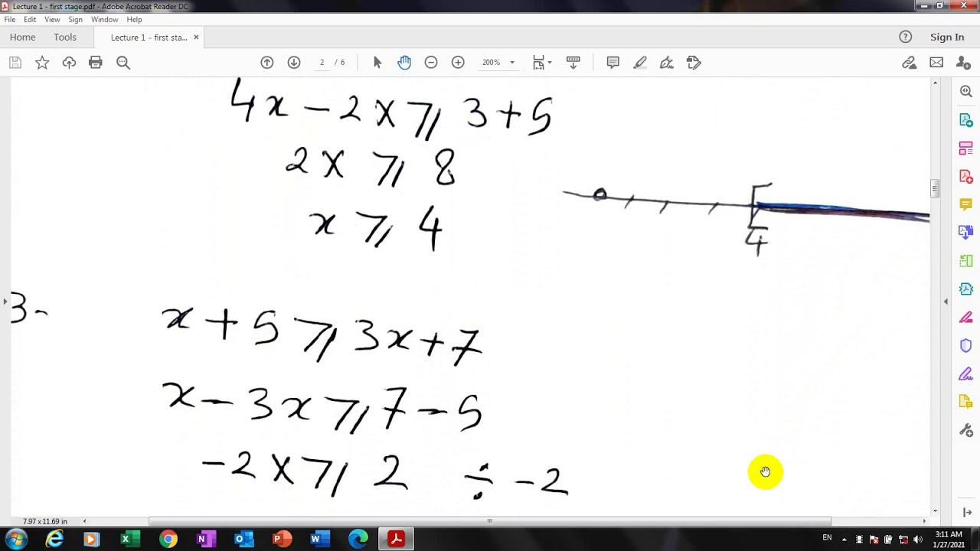Add a sticky note comment
This screenshot has height=551, width=980.
pyautogui.click(x=612, y=63)
